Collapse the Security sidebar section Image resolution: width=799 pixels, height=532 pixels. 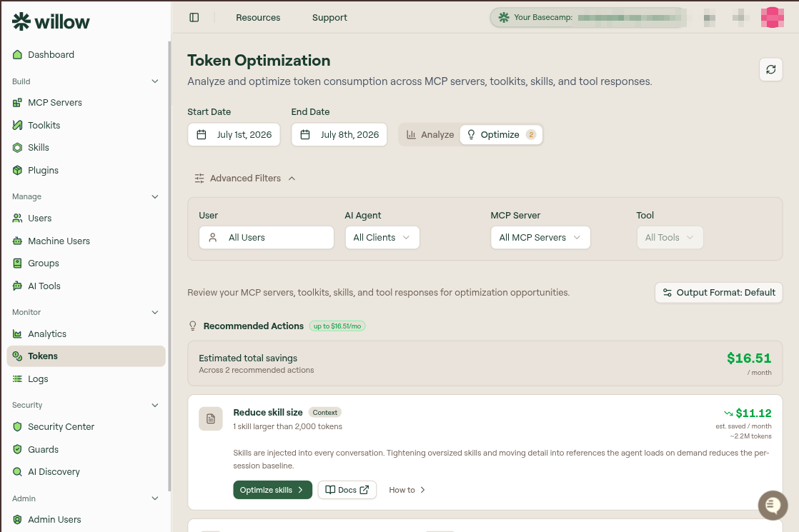pyautogui.click(x=155, y=405)
